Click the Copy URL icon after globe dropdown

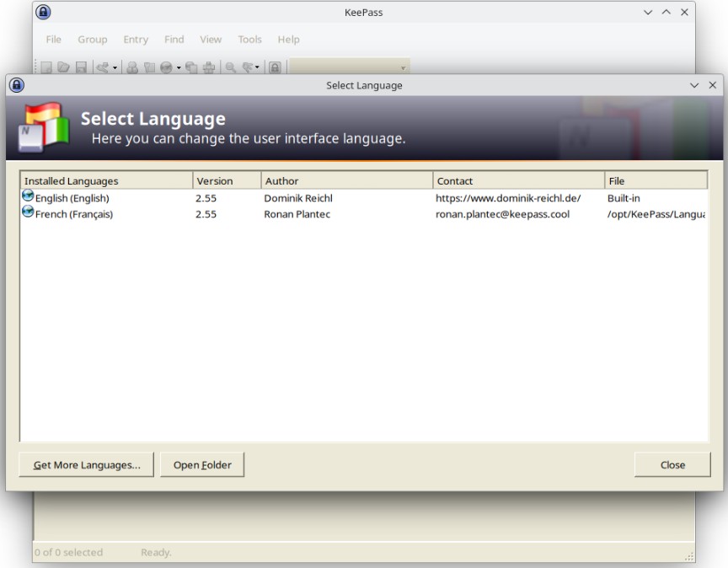pos(191,67)
